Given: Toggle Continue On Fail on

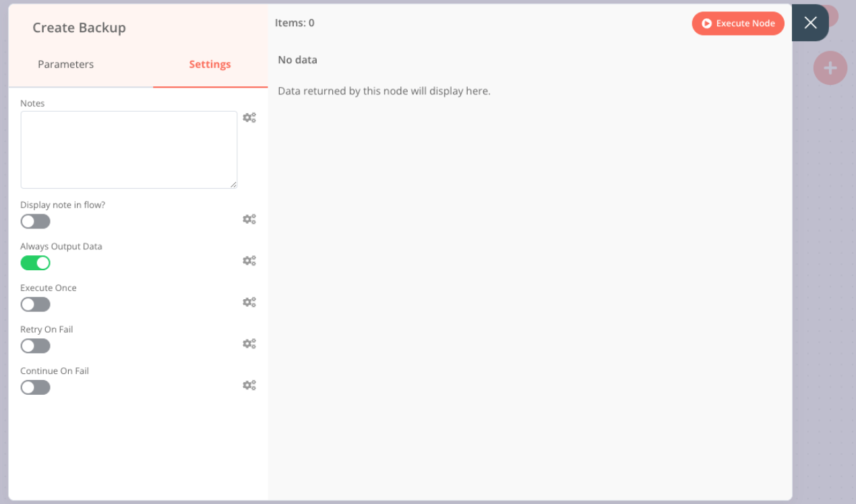Looking at the screenshot, I should pos(35,387).
